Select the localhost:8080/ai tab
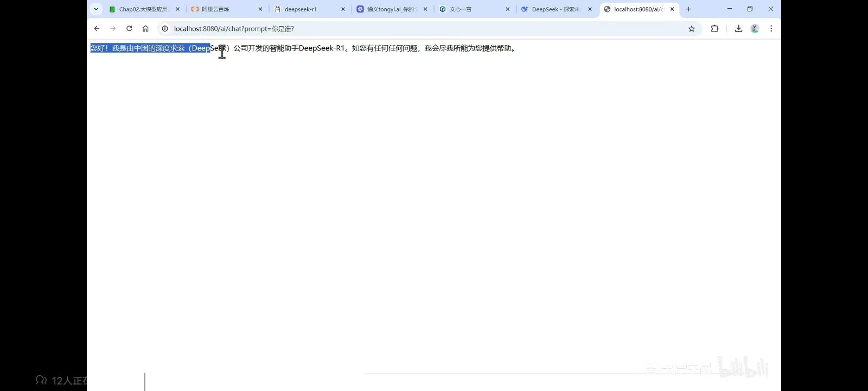The width and height of the screenshot is (868, 391). click(639, 9)
